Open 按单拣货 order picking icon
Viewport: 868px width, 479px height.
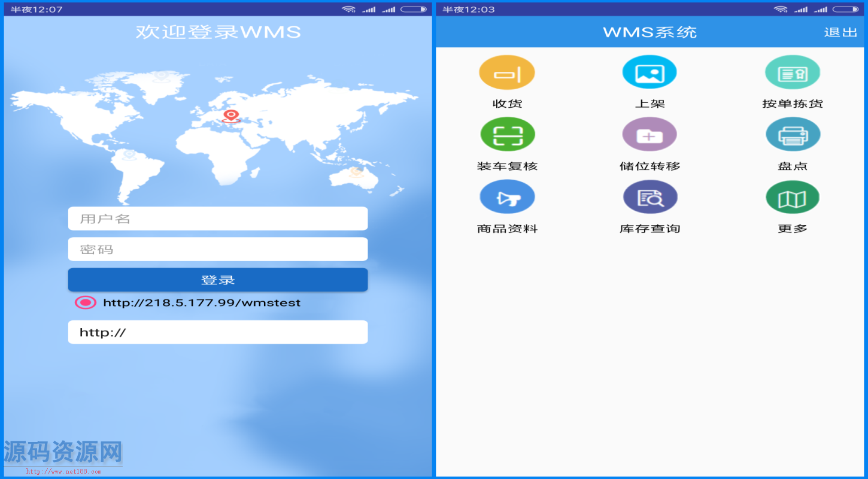(x=793, y=72)
